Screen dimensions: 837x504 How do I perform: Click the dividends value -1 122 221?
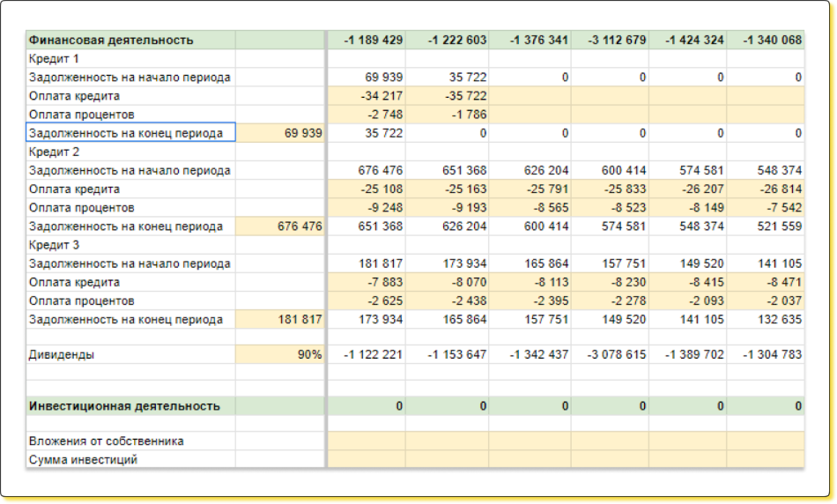[367, 354]
